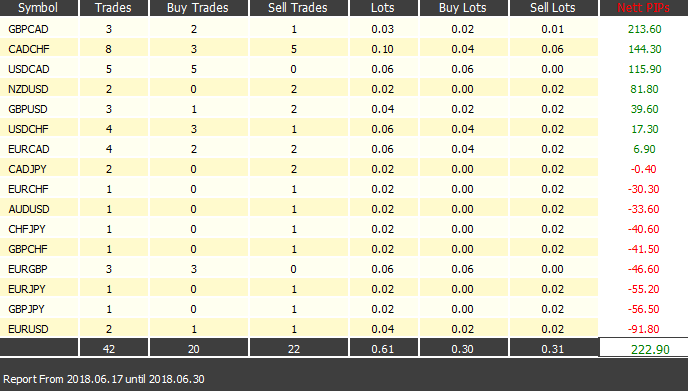Click the Report From date range text
The width and height of the screenshot is (688, 391).
[104, 379]
